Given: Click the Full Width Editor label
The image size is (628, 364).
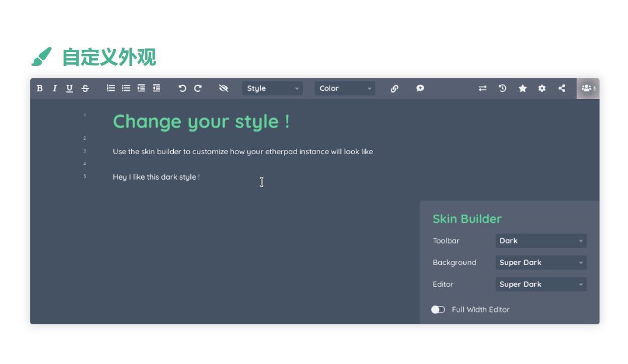Looking at the screenshot, I should [x=480, y=309].
